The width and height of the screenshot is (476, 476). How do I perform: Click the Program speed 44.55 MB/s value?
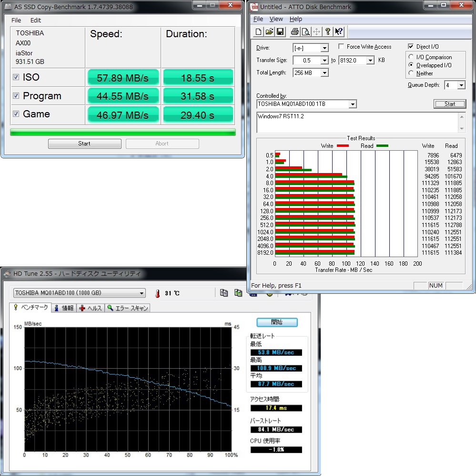(122, 96)
